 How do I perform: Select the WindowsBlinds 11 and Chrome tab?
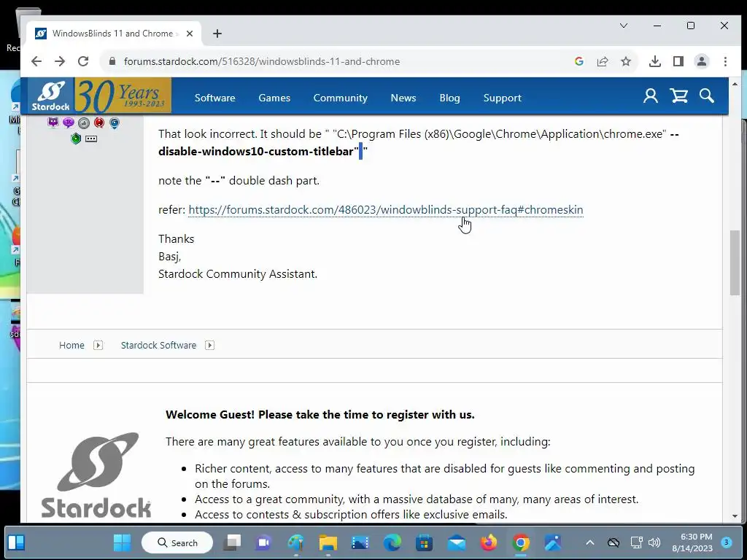coord(112,34)
